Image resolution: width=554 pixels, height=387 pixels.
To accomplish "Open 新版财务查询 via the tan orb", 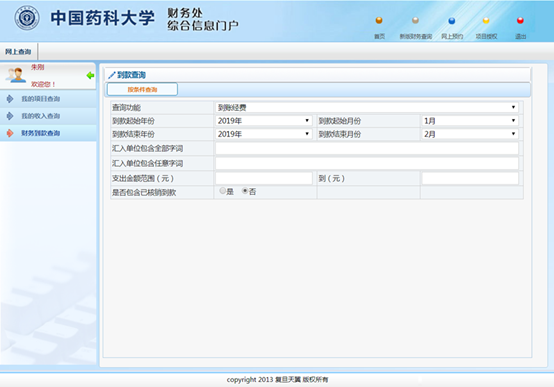I will pyautogui.click(x=416, y=20).
